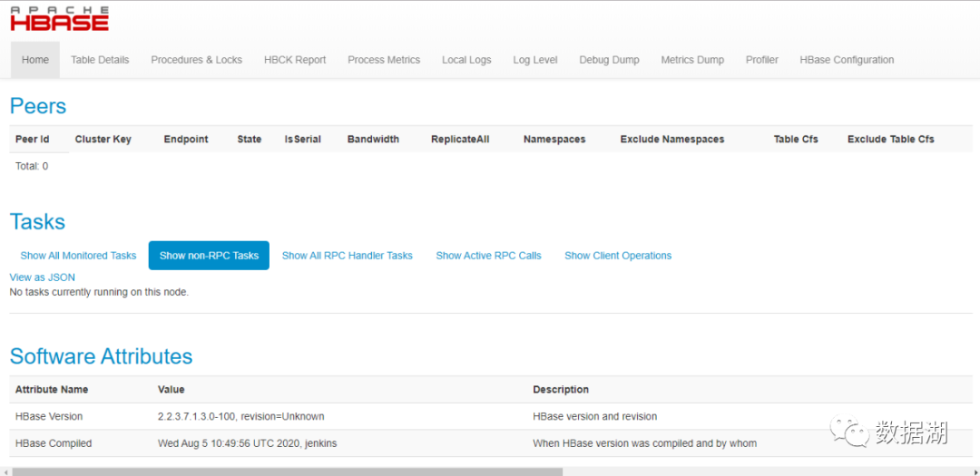This screenshot has height=476, width=980.
Task: Show Client Operations
Action: point(618,256)
